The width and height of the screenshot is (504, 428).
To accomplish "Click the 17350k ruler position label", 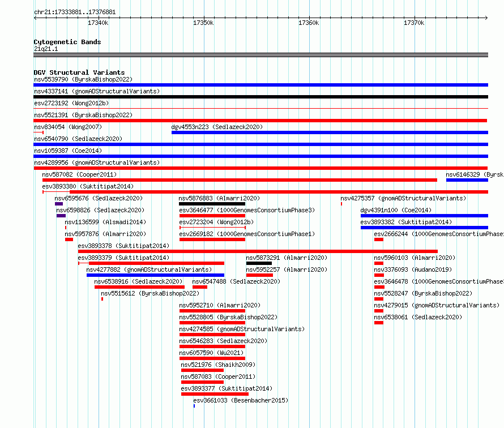I will pyautogui.click(x=203, y=23).
